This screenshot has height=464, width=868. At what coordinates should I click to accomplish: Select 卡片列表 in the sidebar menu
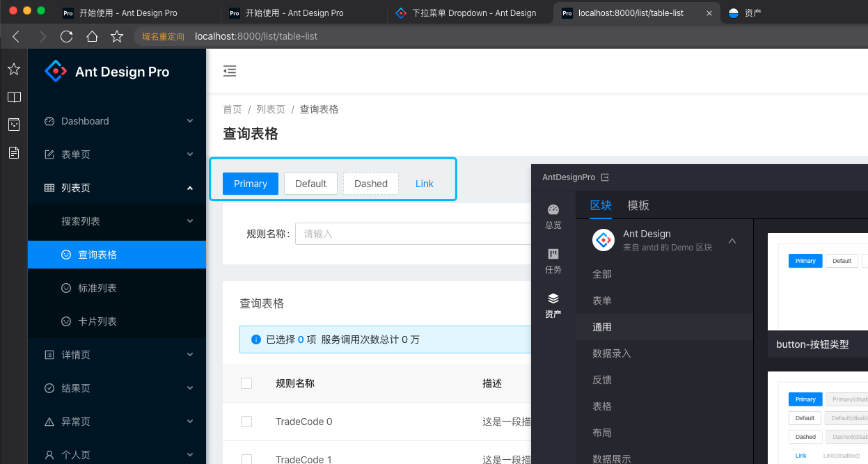pos(117,321)
